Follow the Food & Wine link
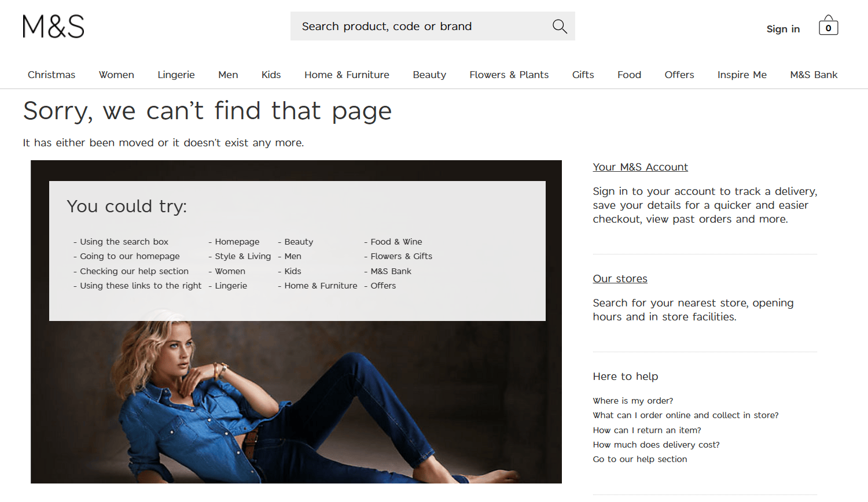The height and width of the screenshot is (502, 868). point(396,242)
